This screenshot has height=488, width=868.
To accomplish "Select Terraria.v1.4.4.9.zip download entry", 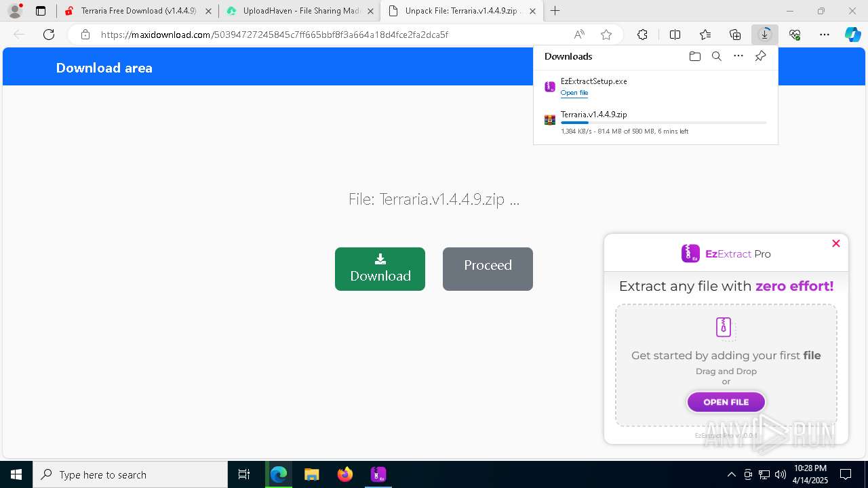I will (x=656, y=122).
